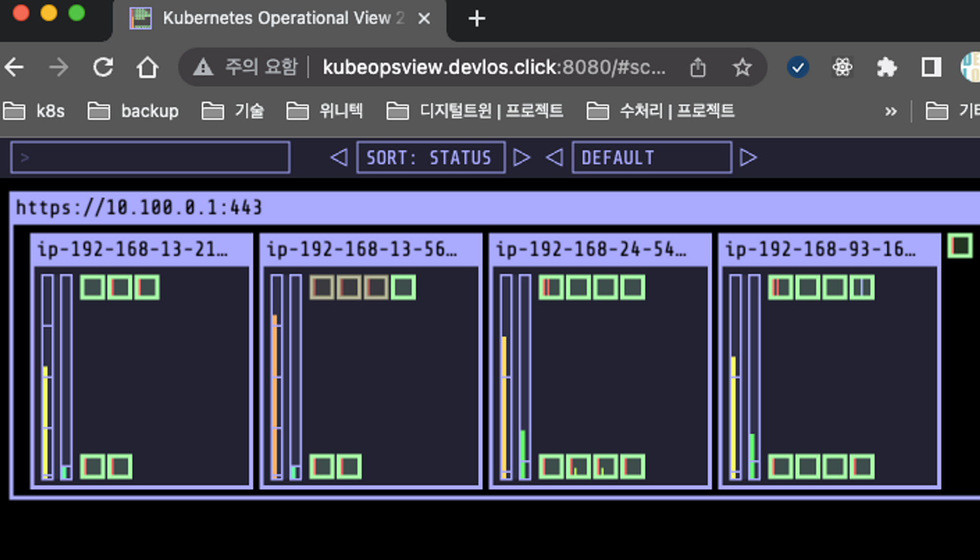The height and width of the screenshot is (560, 980).
Task: Click the React developer tools extension icon
Action: 842,67
